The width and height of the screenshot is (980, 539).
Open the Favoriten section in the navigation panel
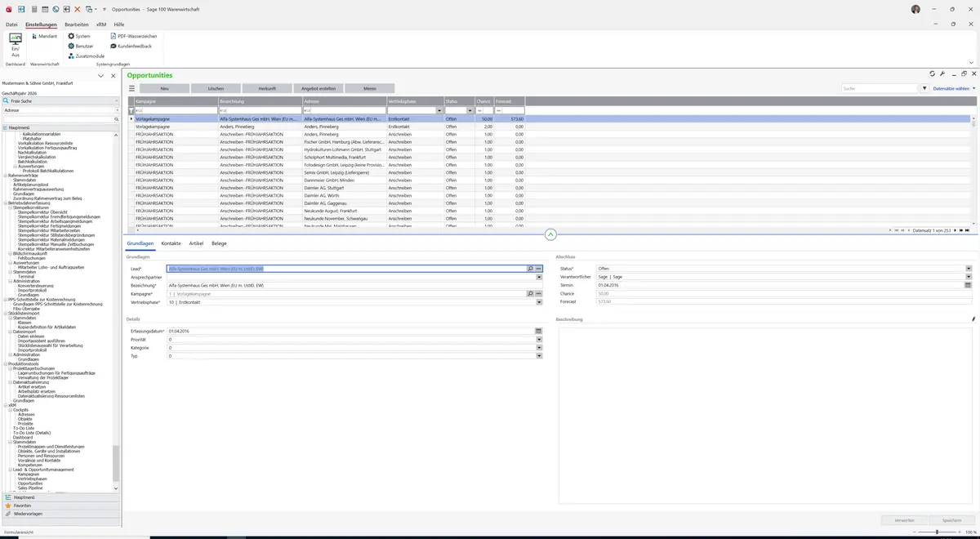pos(61,506)
